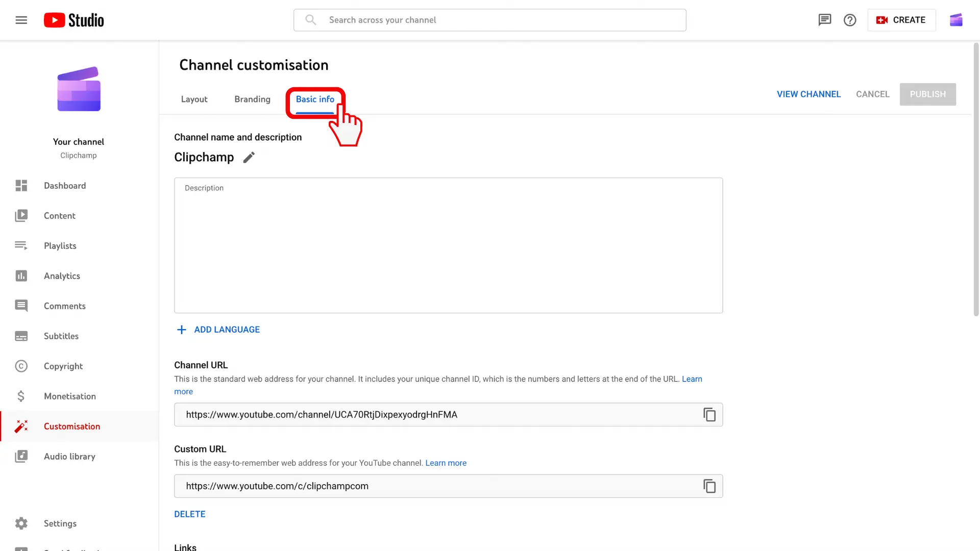980x551 pixels.
Task: Click the YouTube Studio hamburger menu
Action: click(x=21, y=19)
